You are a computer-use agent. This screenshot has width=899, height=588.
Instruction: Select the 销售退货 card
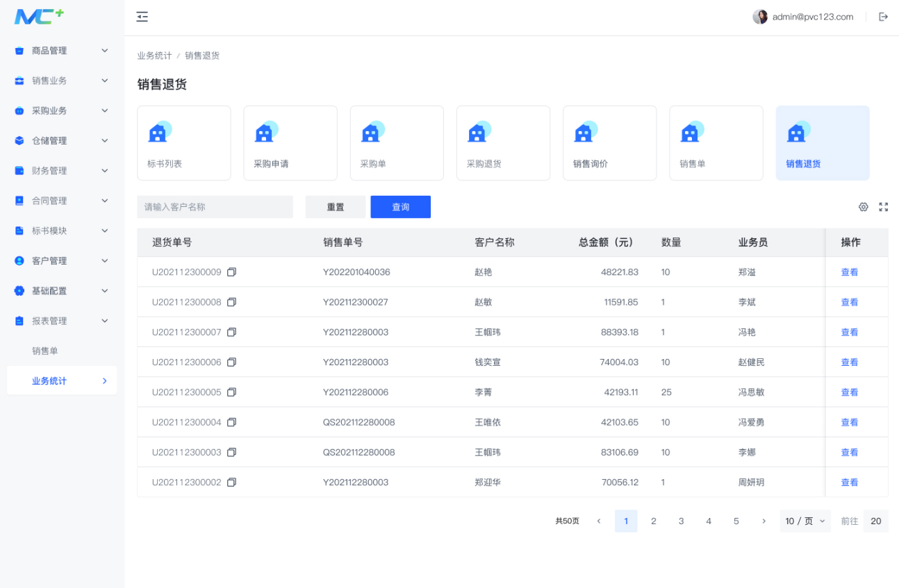823,143
